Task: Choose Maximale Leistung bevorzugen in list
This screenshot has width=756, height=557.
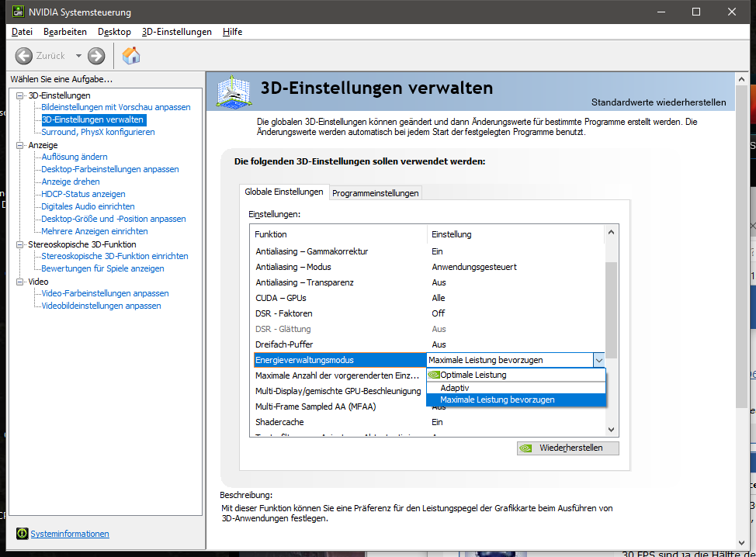Action: click(516, 400)
